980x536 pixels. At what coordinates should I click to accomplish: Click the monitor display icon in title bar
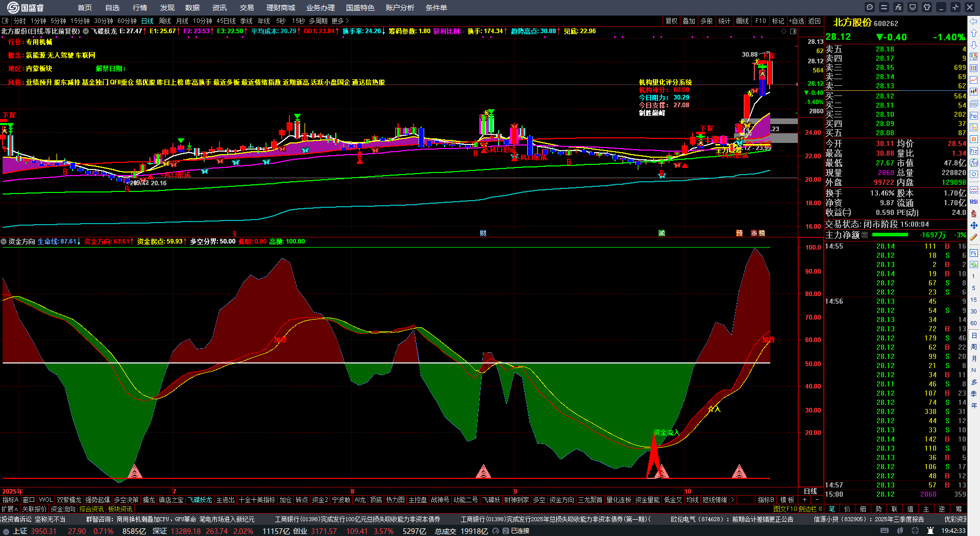click(x=913, y=7)
